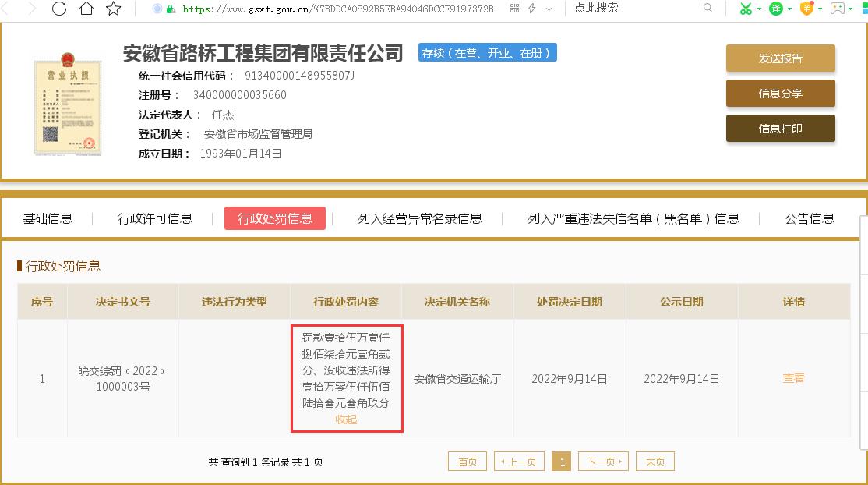Screen dimensions: 868x485
Task: Open the browser home page
Action: (x=86, y=9)
